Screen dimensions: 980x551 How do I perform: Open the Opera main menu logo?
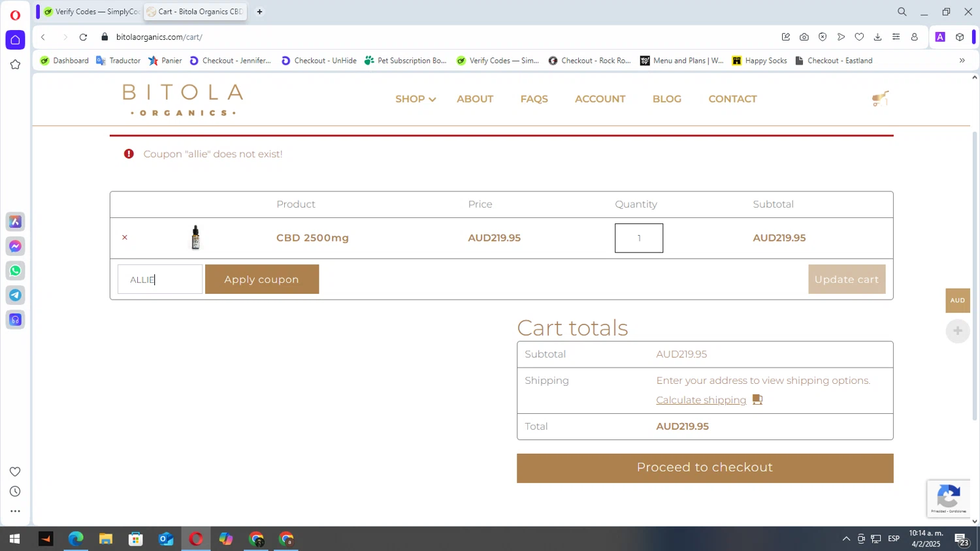(x=15, y=14)
